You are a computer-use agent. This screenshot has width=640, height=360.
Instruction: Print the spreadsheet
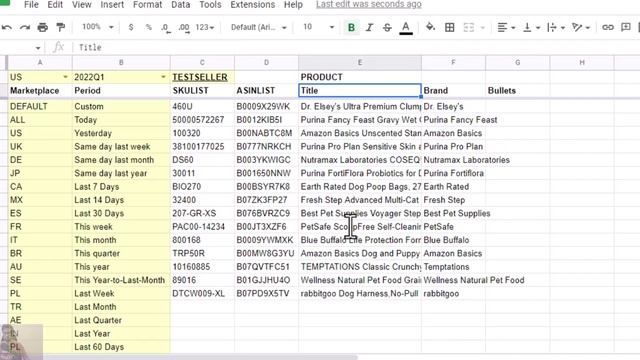(42, 27)
